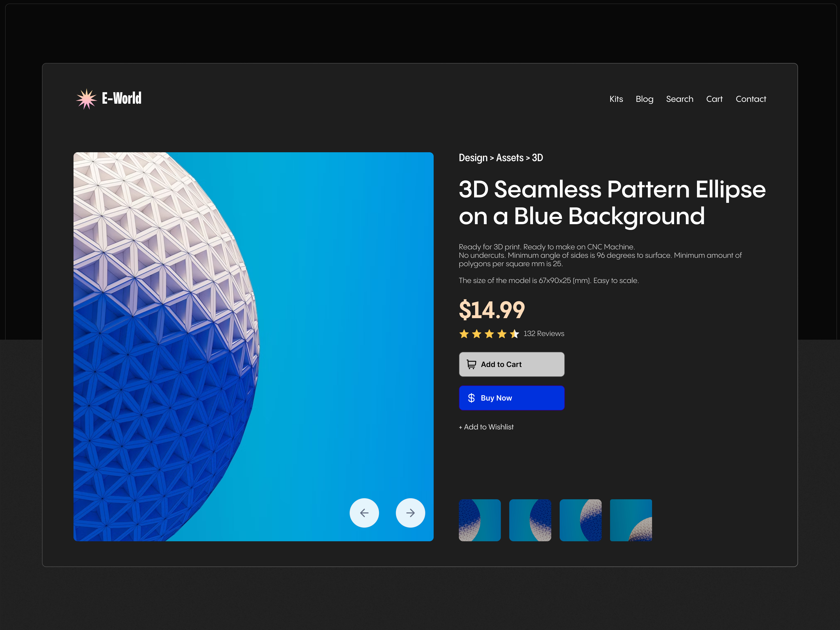
Task: Click the next image arrow button
Action: (410, 513)
